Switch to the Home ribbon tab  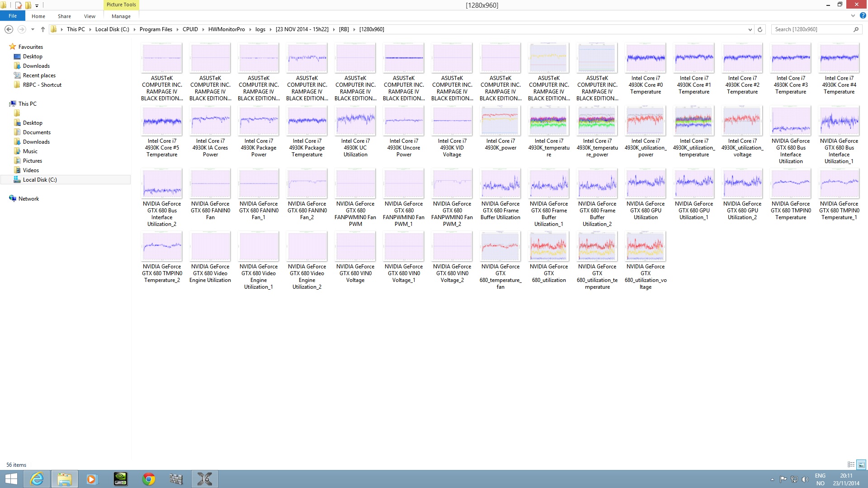(x=38, y=16)
